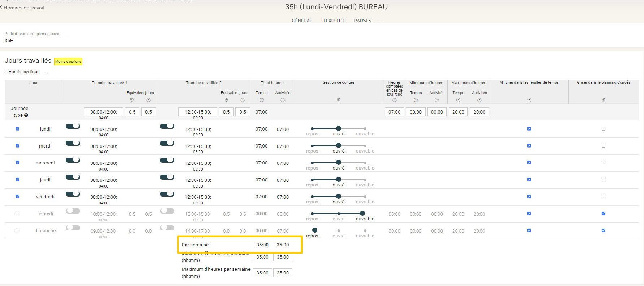Set lundi leave slider to repos
The image size is (644, 286).
tap(312, 129)
